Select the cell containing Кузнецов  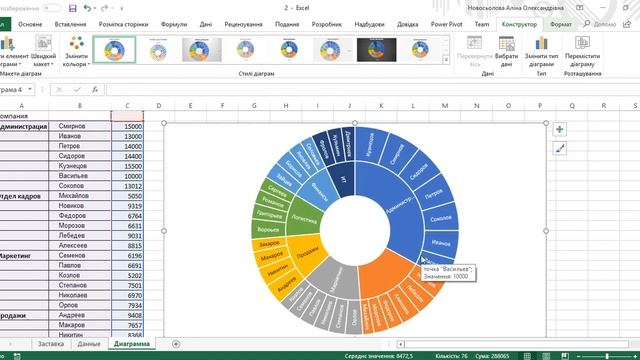[x=80, y=166]
